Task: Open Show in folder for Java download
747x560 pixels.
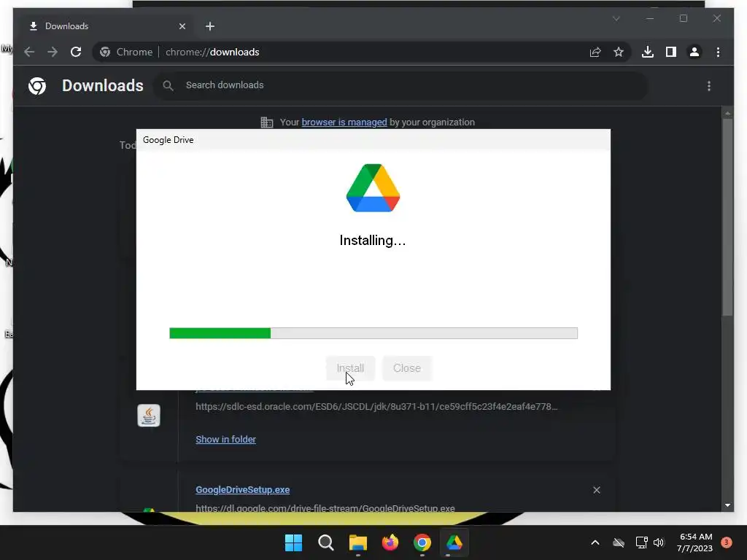Action: point(226,439)
